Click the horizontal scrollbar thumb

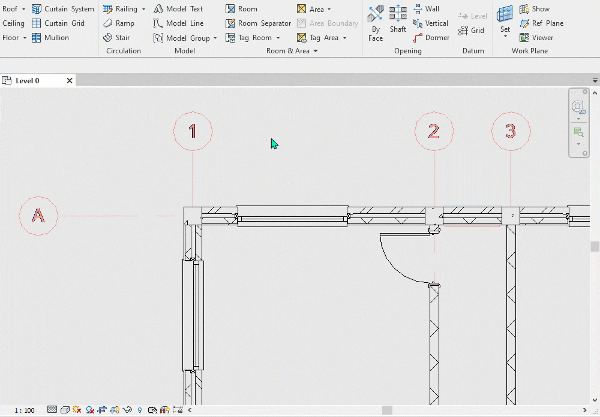click(387, 410)
